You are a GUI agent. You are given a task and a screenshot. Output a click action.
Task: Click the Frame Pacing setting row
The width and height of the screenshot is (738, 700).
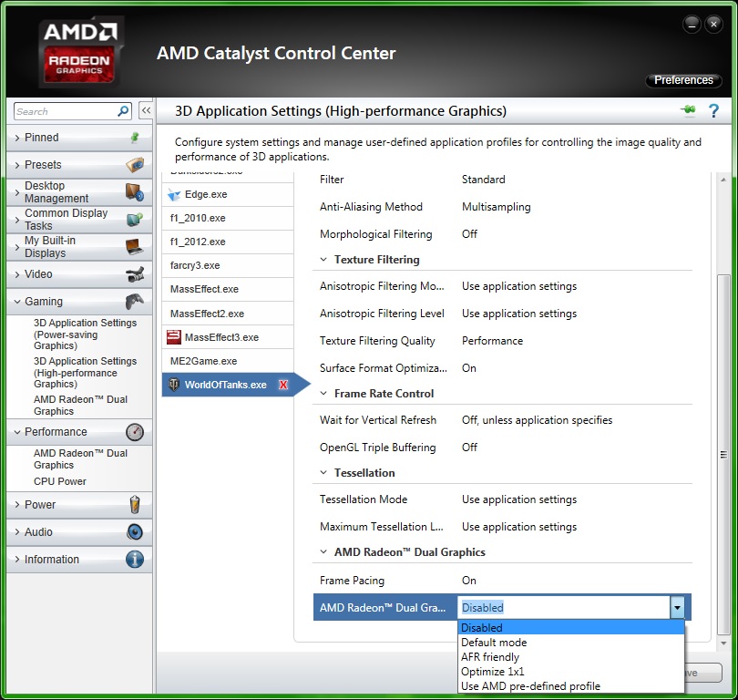(x=503, y=581)
